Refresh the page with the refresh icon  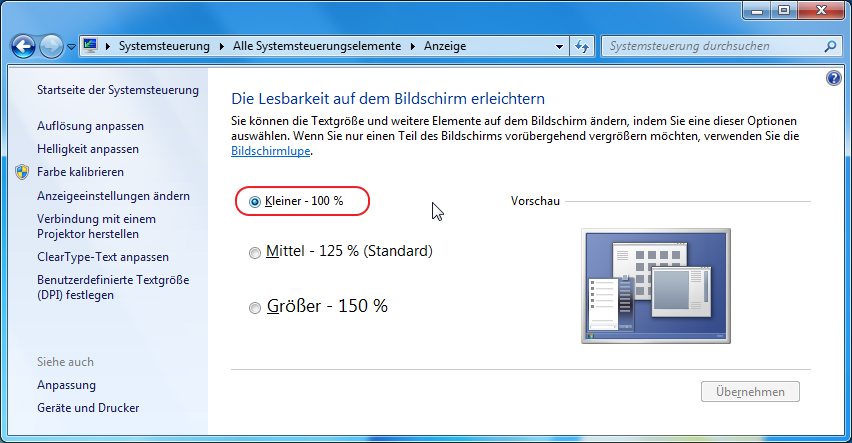pos(582,47)
